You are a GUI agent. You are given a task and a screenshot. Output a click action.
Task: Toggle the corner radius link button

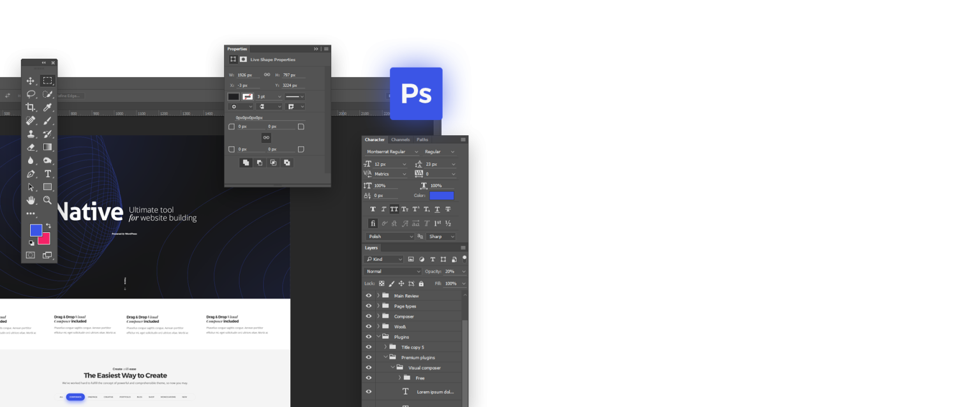click(266, 138)
